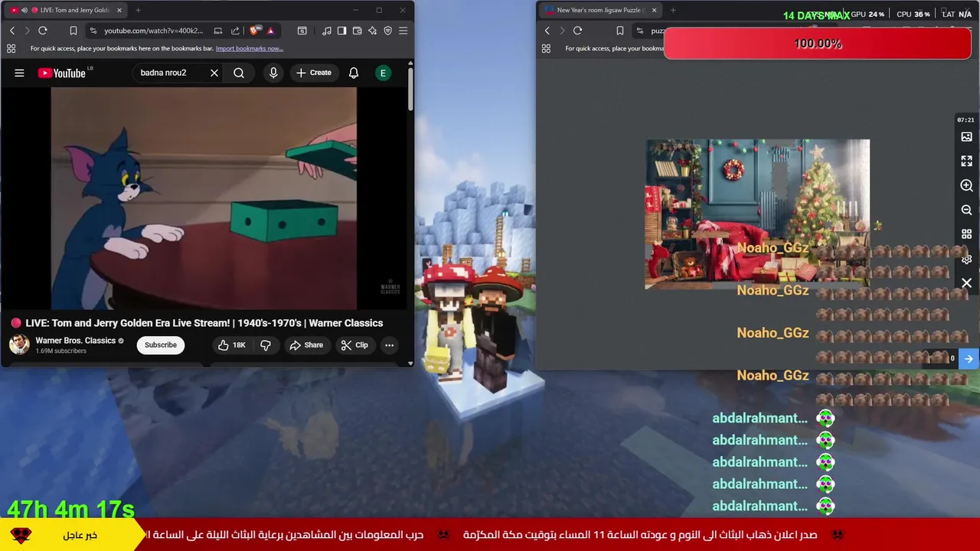Bookmark the YouTube page

(x=73, y=31)
